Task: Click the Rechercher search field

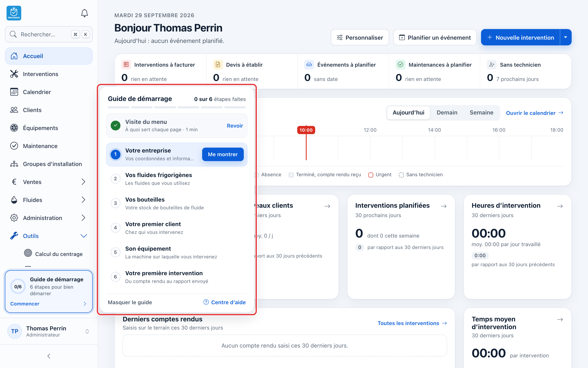Action: (x=49, y=34)
